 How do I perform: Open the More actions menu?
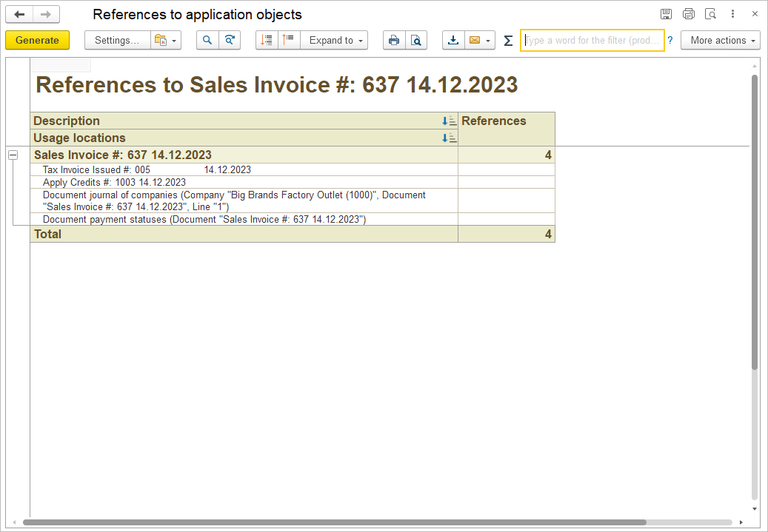(720, 41)
